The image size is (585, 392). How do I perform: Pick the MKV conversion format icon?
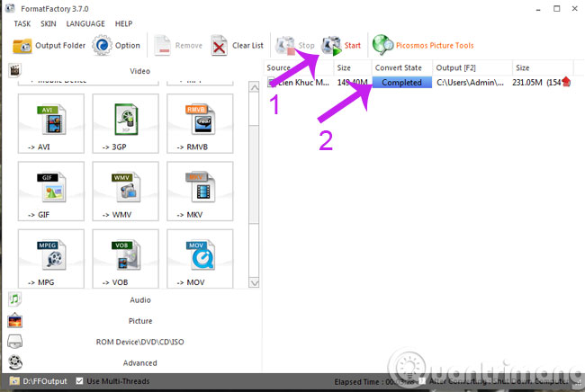[x=201, y=187]
